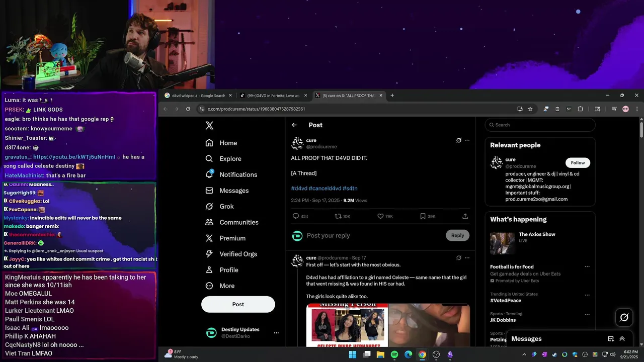Click the X logo in the sidebar
Screen dimensions: 644x362
click(210, 126)
